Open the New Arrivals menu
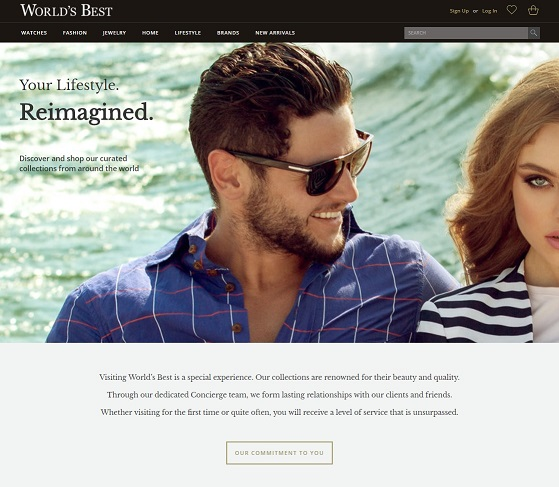The width and height of the screenshot is (559, 487). 275,33
